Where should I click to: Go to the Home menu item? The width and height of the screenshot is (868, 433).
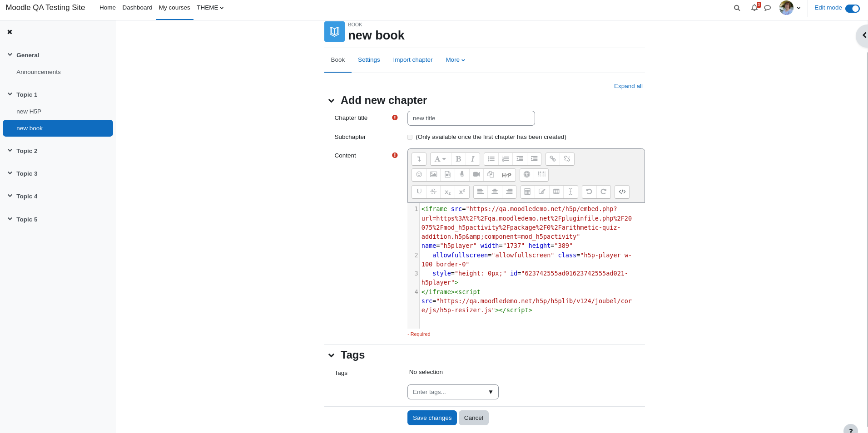click(108, 8)
